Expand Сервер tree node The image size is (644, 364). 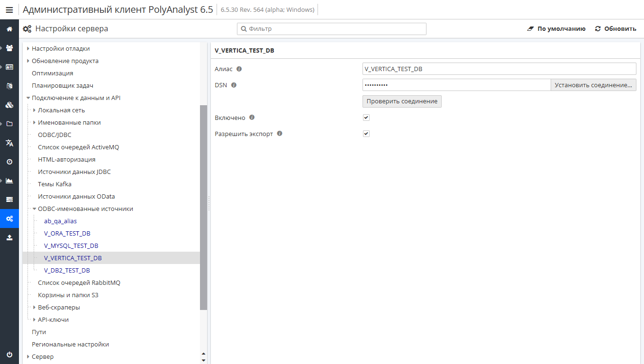28,356
